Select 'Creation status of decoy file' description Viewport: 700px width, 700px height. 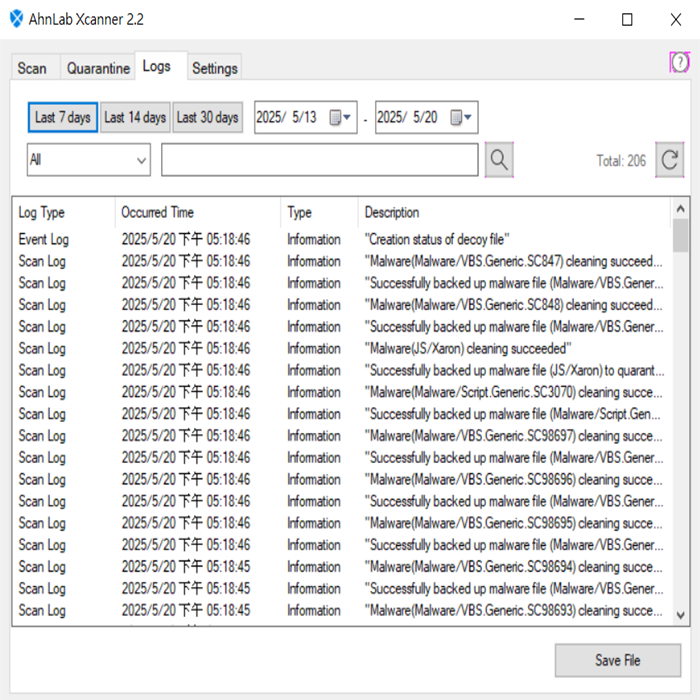click(437, 240)
